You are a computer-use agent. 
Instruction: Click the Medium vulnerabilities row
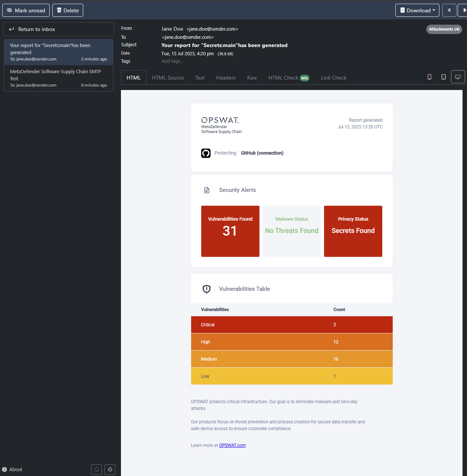click(x=292, y=359)
